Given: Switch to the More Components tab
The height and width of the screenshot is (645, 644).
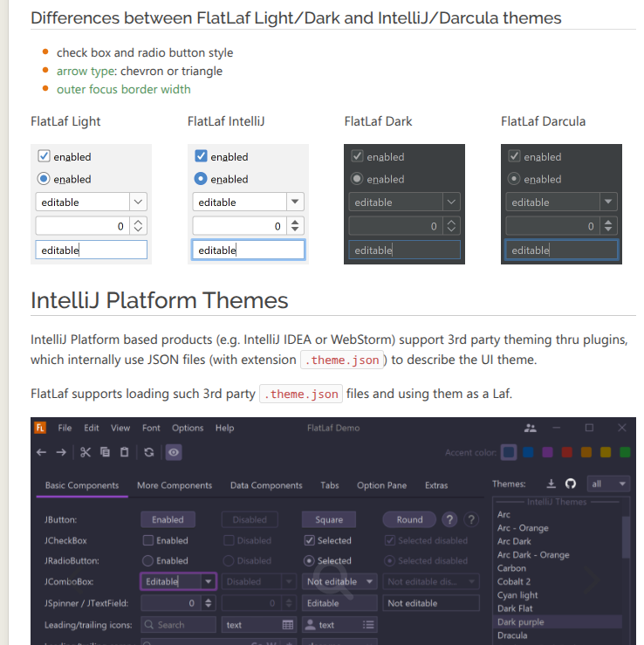Looking at the screenshot, I should 175,485.
